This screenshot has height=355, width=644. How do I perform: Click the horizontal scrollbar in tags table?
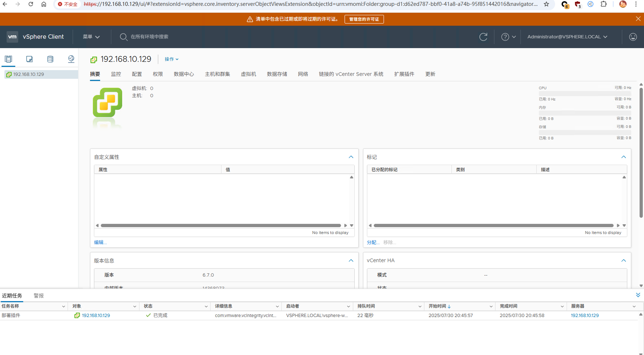click(494, 225)
